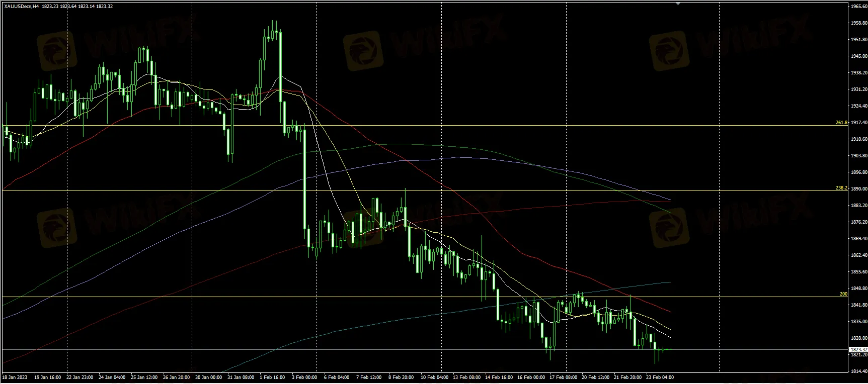Viewport: 868px width, 384px height.
Task: Click the 6 Feb 04:00 time label
Action: (x=337, y=377)
